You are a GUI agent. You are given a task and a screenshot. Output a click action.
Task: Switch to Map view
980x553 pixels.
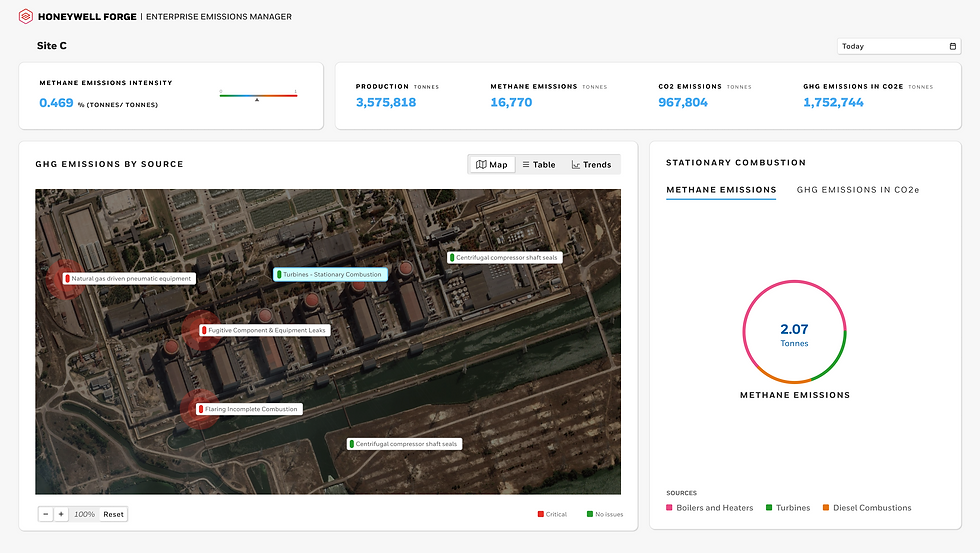click(492, 164)
